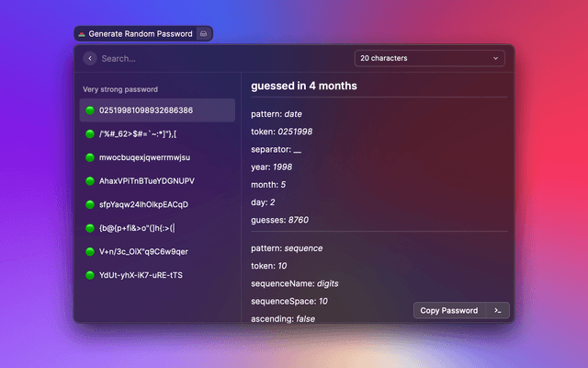Click green dot beside YdUt-yhX-iK7-uRE-tTS
This screenshot has width=588, height=368.
[90, 275]
